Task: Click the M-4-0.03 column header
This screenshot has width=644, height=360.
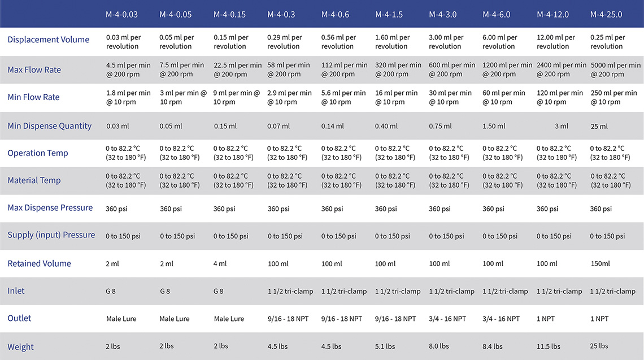Action: tap(121, 14)
